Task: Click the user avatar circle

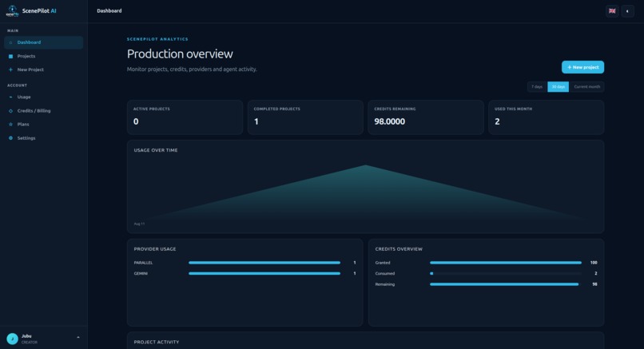Action: click(x=12, y=339)
